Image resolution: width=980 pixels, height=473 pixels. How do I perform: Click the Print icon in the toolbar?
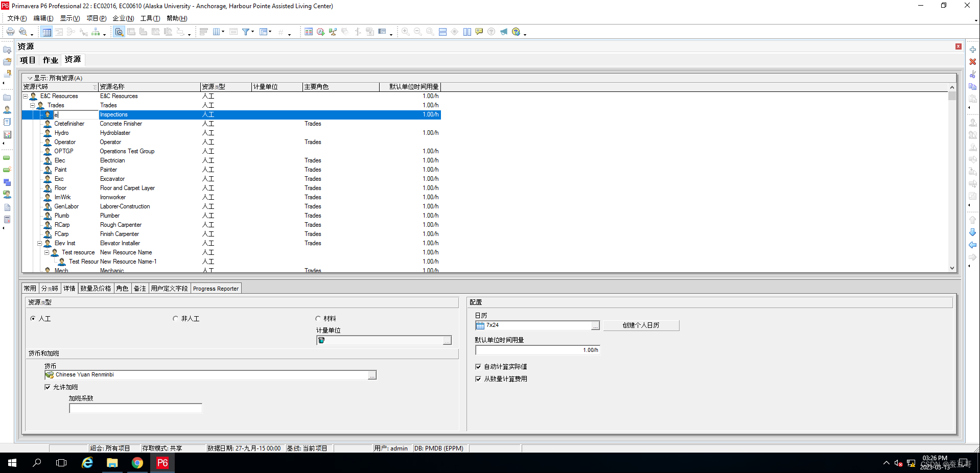point(10,32)
